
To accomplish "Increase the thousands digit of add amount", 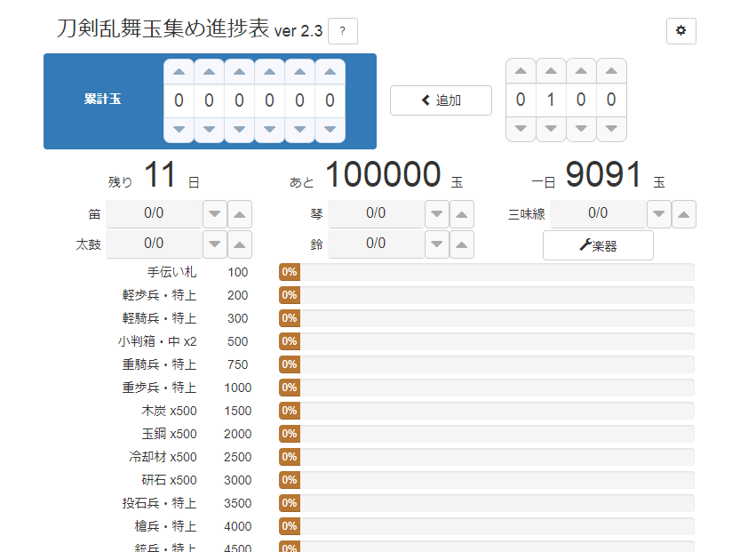I will 521,71.
